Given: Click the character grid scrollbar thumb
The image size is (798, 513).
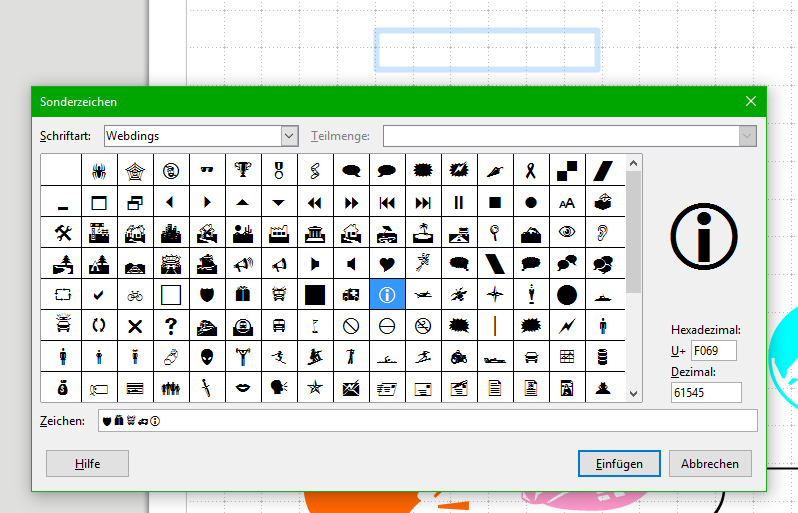Looking at the screenshot, I should [x=633, y=232].
